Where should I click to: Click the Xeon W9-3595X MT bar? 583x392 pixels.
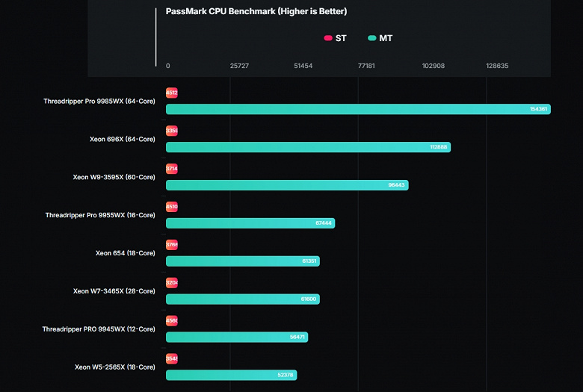click(x=287, y=185)
